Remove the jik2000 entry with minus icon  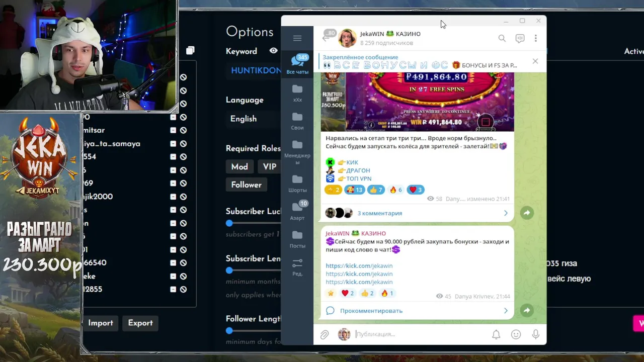173,197
